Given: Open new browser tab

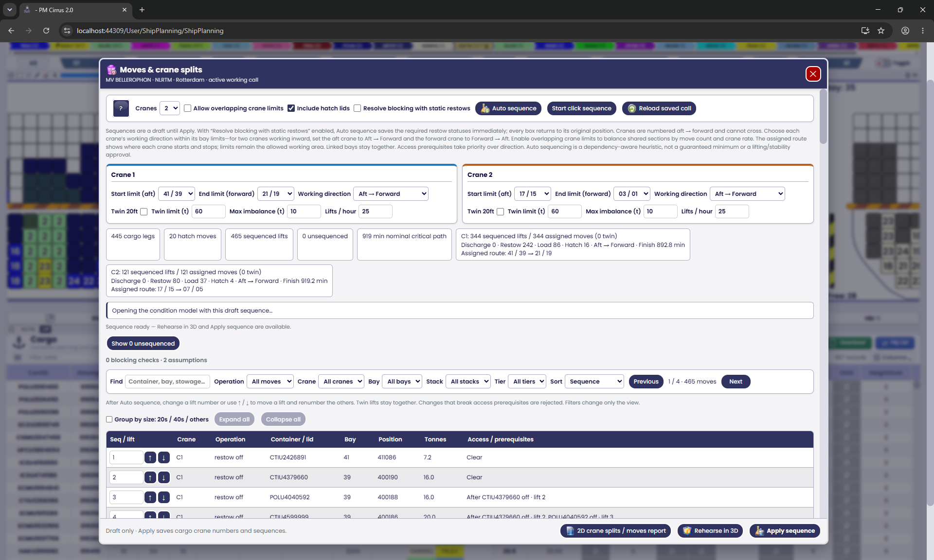Looking at the screenshot, I should click(142, 10).
